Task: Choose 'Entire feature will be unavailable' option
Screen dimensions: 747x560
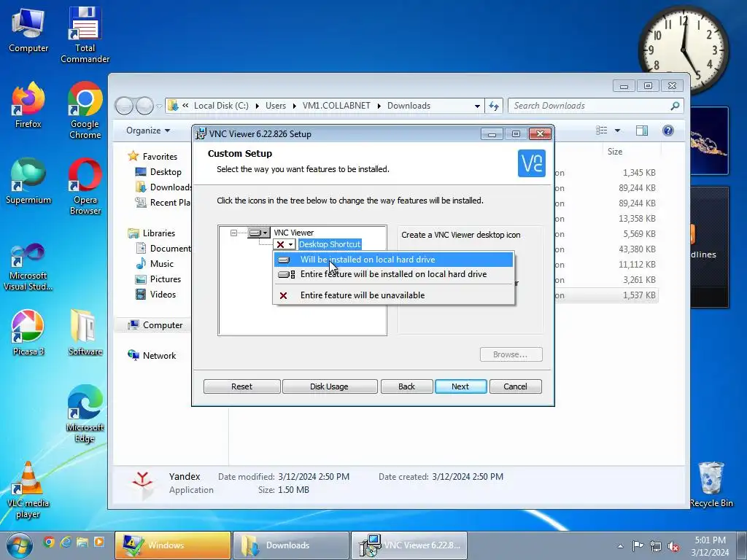Action: 393,295
